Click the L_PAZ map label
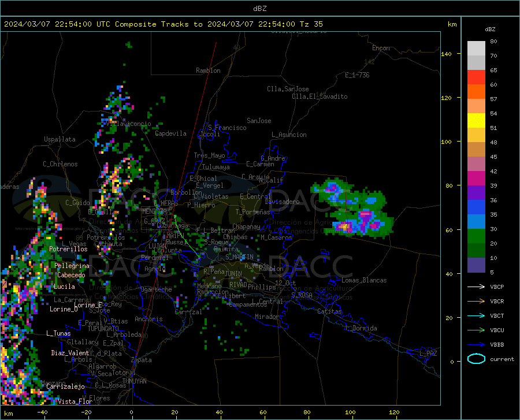520x420 pixels. (x=428, y=354)
